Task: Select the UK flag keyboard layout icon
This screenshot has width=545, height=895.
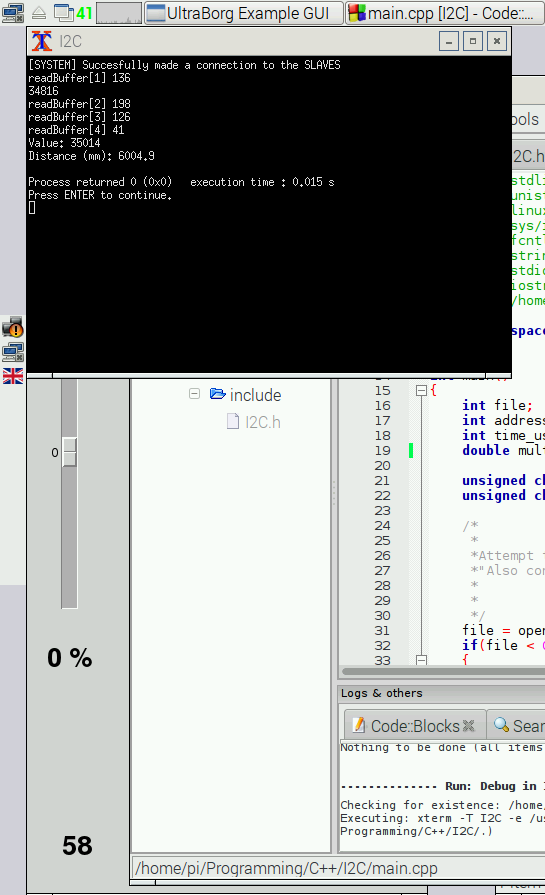Action: [x=13, y=376]
